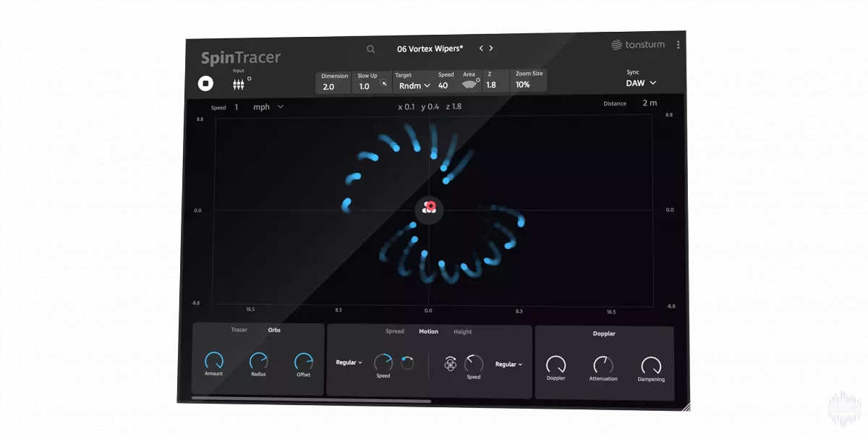Click the Attenuation knob

click(x=603, y=365)
